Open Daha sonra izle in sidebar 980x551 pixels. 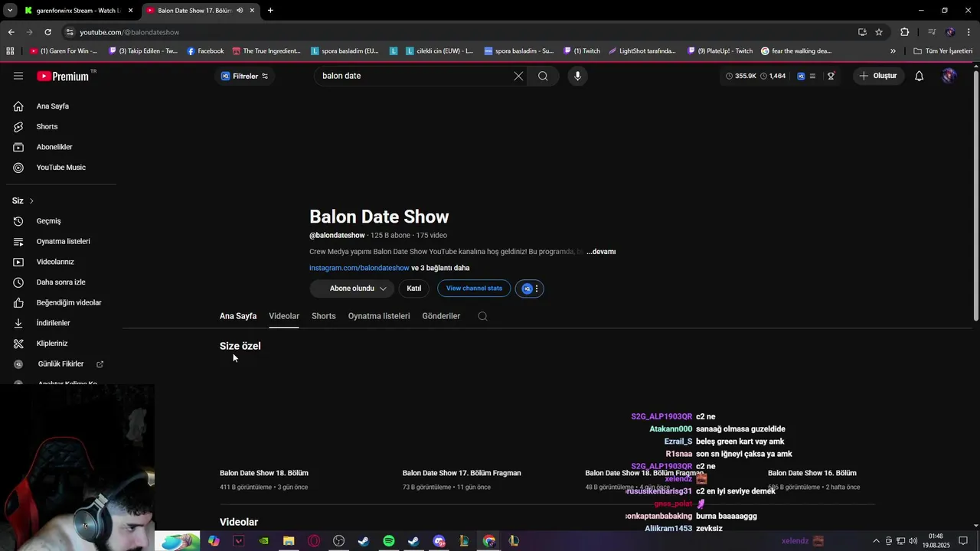(x=61, y=282)
